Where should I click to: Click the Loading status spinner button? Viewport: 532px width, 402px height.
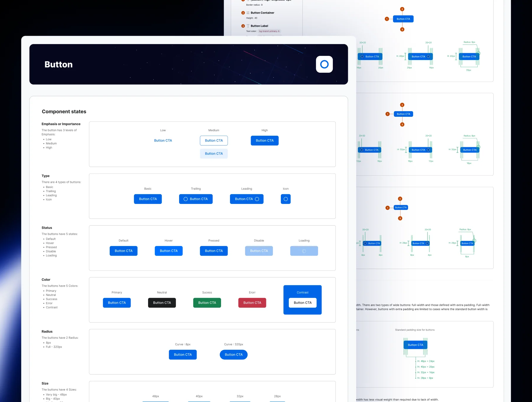304,251
